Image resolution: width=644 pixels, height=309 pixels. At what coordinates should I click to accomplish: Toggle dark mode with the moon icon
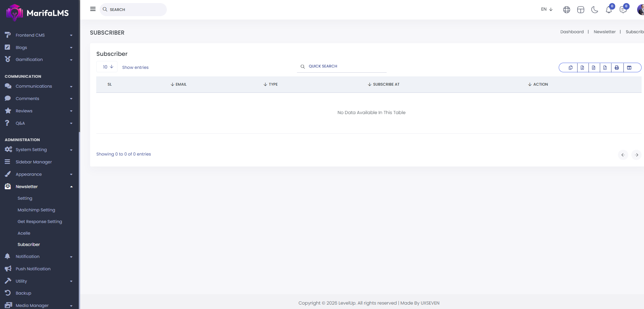click(595, 10)
